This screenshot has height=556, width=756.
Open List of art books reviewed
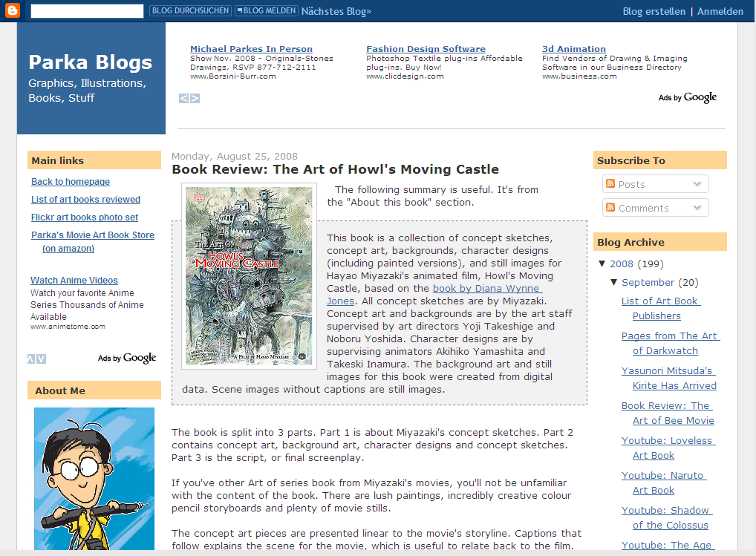click(x=86, y=200)
